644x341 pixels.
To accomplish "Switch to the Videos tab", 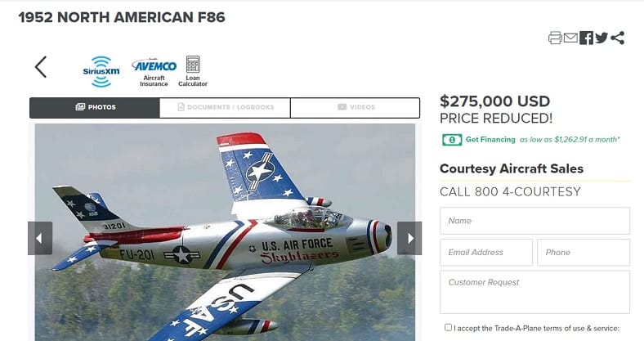I will [356, 108].
